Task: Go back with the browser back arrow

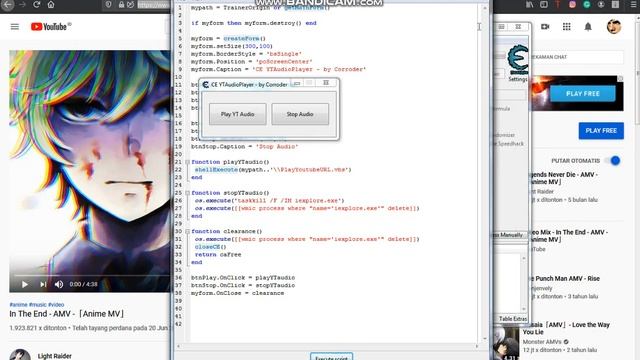Action: point(7,4)
